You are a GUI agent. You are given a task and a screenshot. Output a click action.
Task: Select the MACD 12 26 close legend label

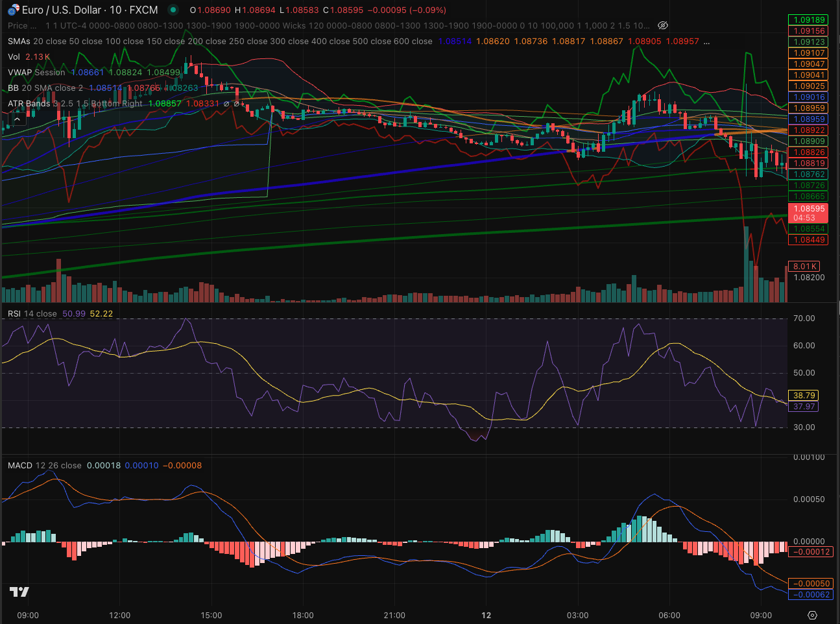(x=45, y=465)
